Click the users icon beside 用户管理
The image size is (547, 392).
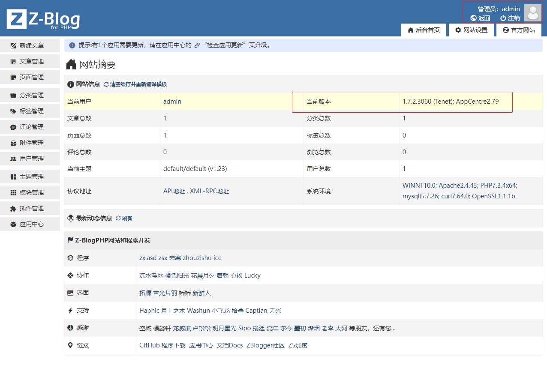[13, 159]
